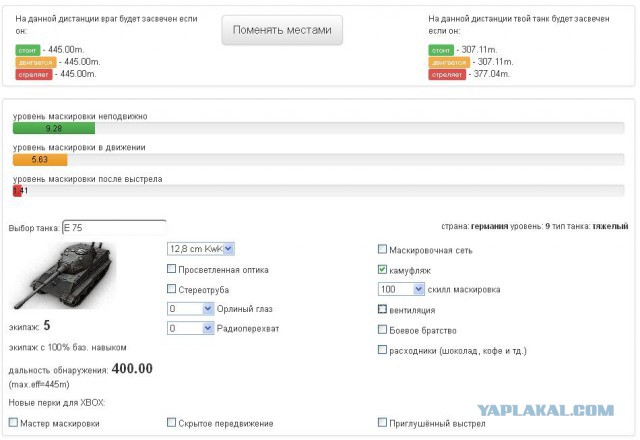Click the Поменять местами button
Image resolution: width=640 pixels, height=440 pixels.
pyautogui.click(x=282, y=30)
